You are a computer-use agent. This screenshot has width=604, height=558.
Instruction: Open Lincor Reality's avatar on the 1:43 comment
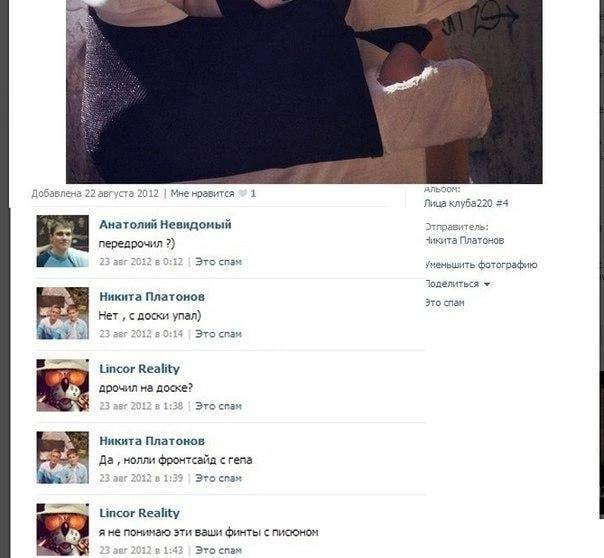[62, 530]
